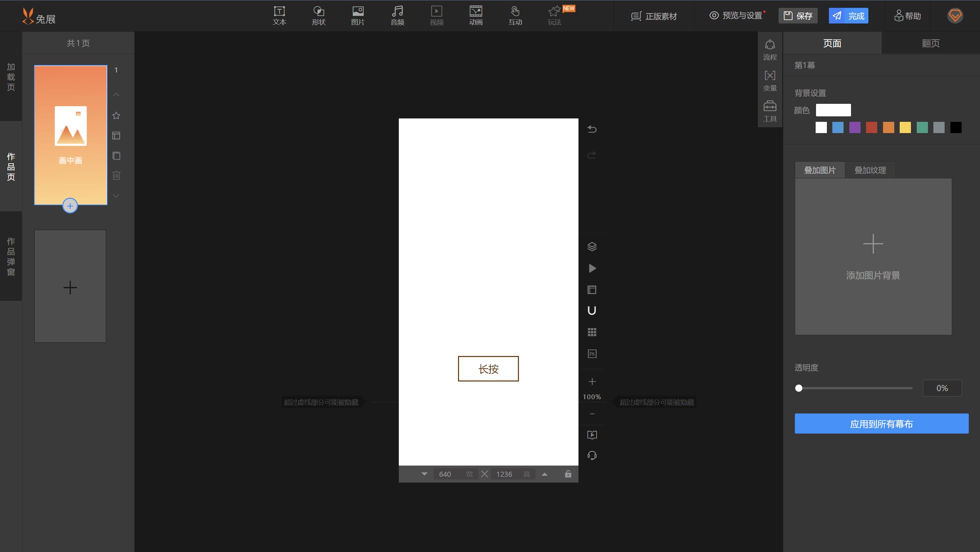Open the 视频 video tool
Image resolution: width=980 pixels, height=552 pixels.
click(436, 16)
